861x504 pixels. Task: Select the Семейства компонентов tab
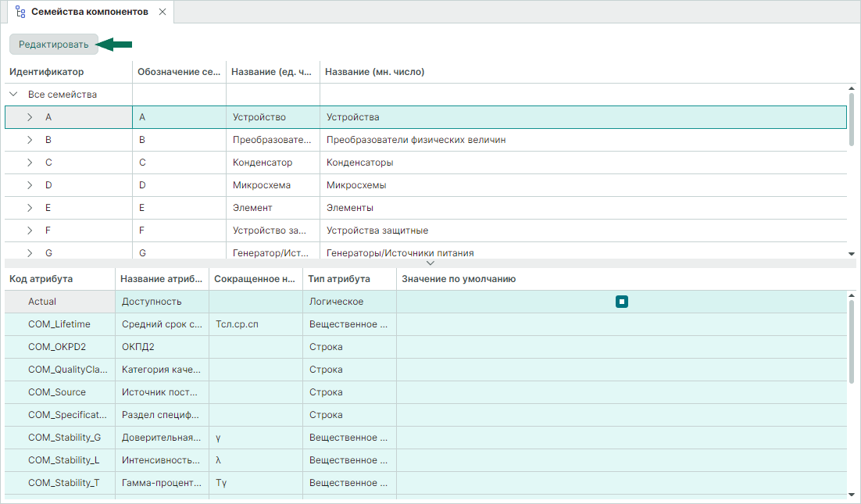[x=89, y=13]
